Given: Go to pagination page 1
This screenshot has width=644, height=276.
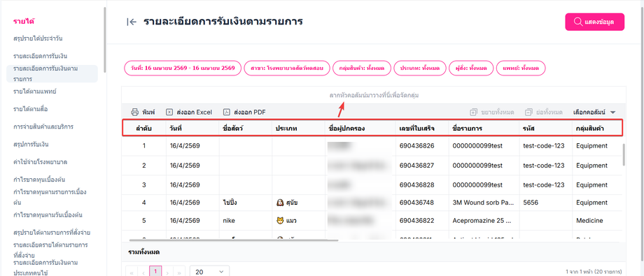Looking at the screenshot, I should pyautogui.click(x=155, y=272).
